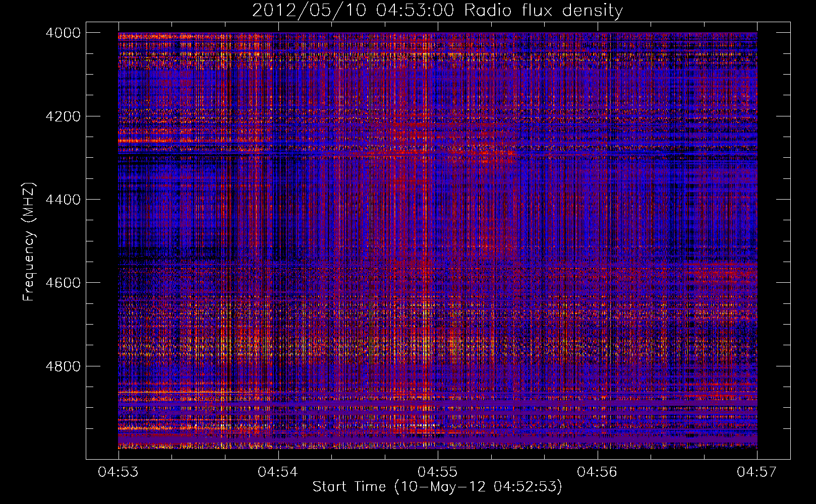The height and width of the screenshot is (504, 816).
Task: Click the 04:53 time tick label
Action: point(119,472)
